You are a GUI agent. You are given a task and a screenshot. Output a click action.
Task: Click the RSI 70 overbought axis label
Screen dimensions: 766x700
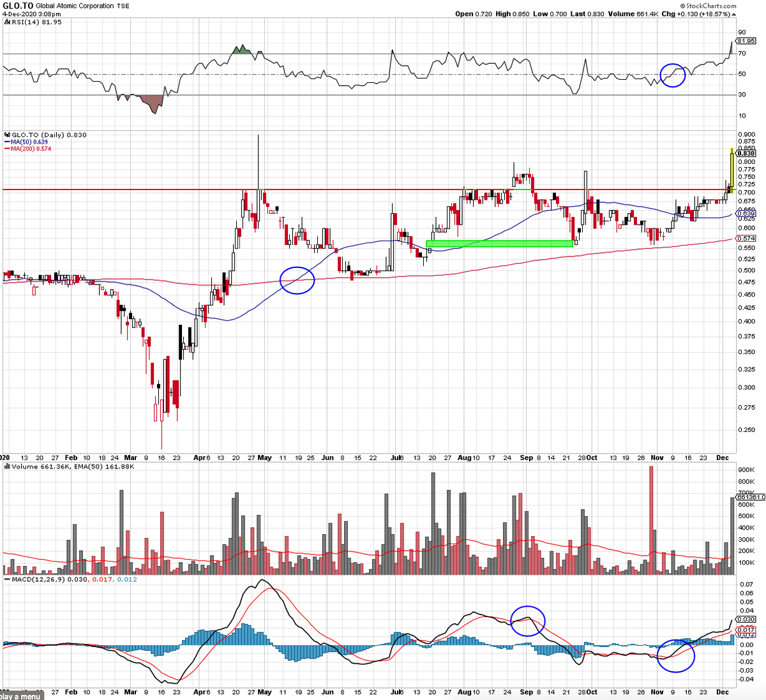click(x=742, y=54)
